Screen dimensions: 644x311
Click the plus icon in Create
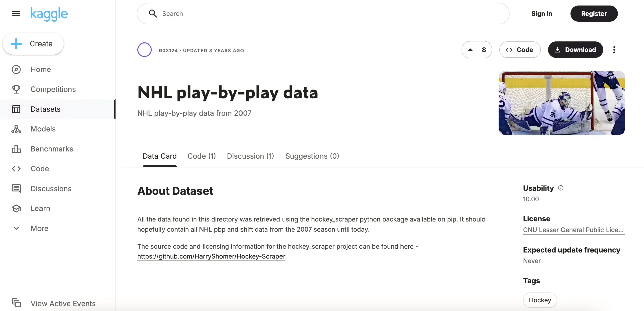point(16,44)
